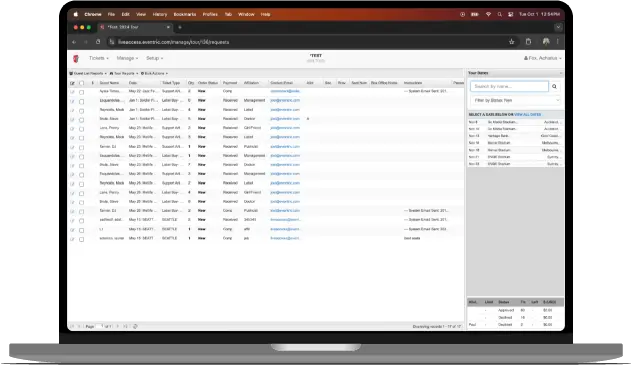Open the Window menu in the menu bar

pos(246,14)
